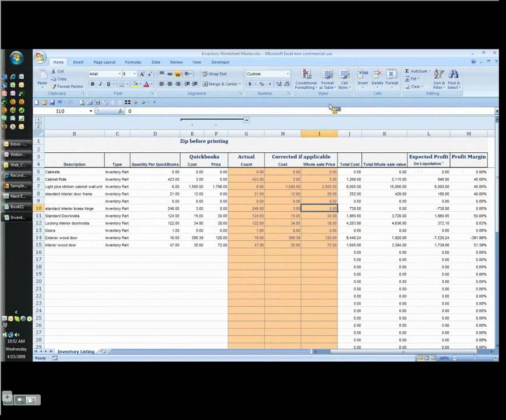Select the Inventory Listing sheet tab
Screen dimensions: 506x420
click(76, 352)
